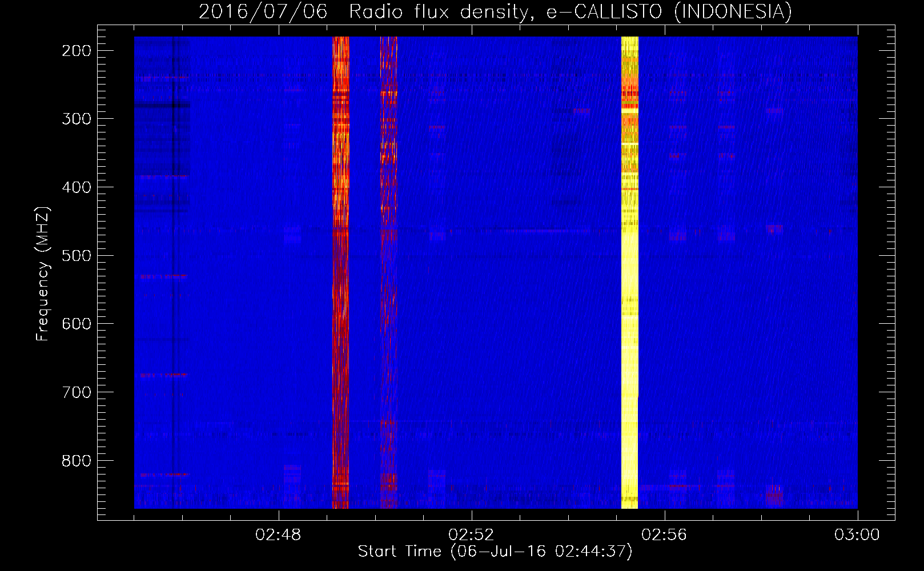Click the bright yellow burst band near 02:55
Viewport: 924px width, 571px height.
click(629, 272)
